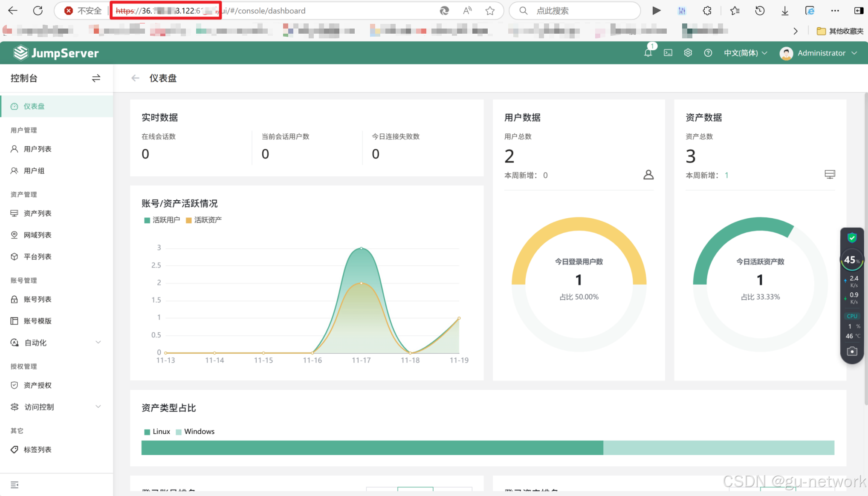
Task: Toggle the Linux legend item
Action: click(x=157, y=432)
